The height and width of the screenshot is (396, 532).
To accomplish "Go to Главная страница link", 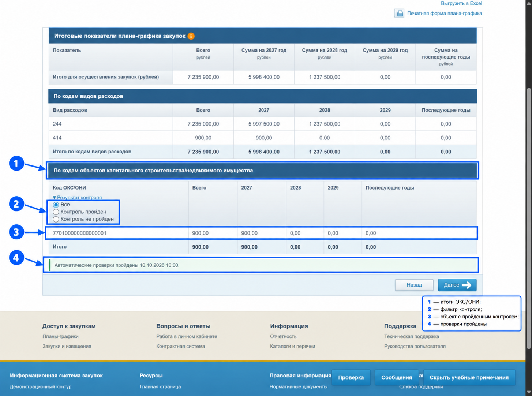I will pos(160,386).
